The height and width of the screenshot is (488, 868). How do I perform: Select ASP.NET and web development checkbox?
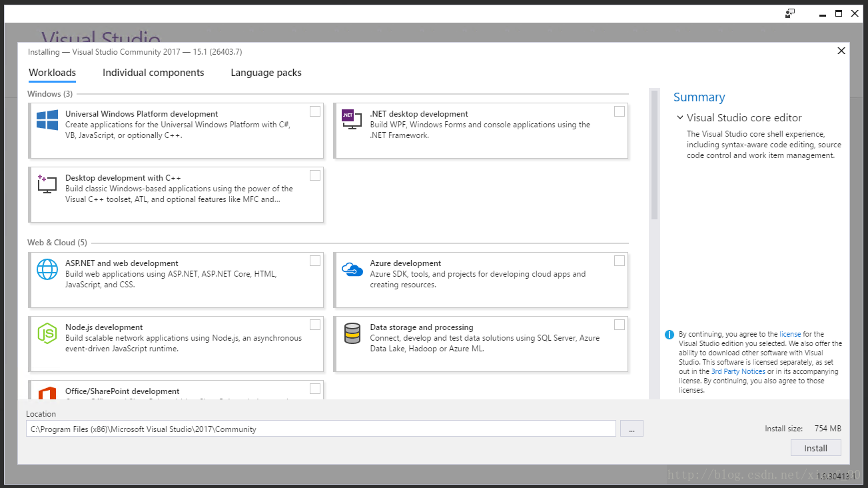click(315, 261)
